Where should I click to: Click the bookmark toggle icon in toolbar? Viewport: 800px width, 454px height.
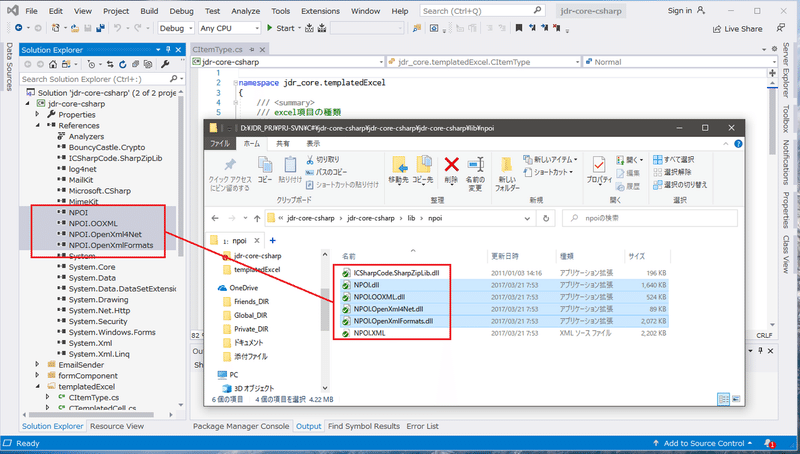pyautogui.click(x=519, y=29)
